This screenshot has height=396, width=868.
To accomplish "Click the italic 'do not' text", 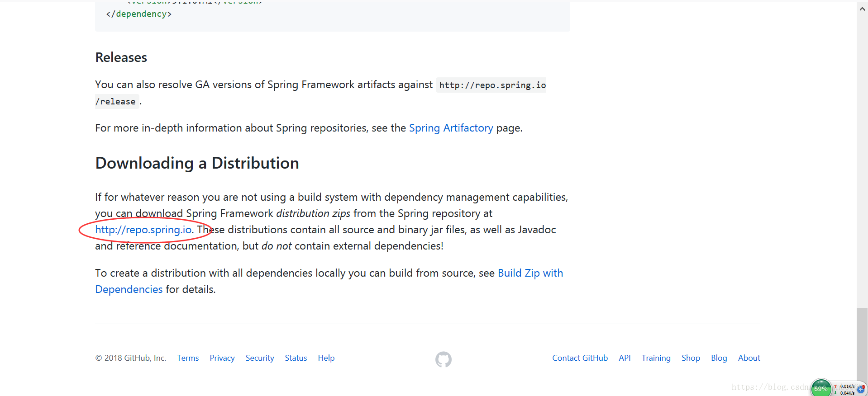I will 277,246.
